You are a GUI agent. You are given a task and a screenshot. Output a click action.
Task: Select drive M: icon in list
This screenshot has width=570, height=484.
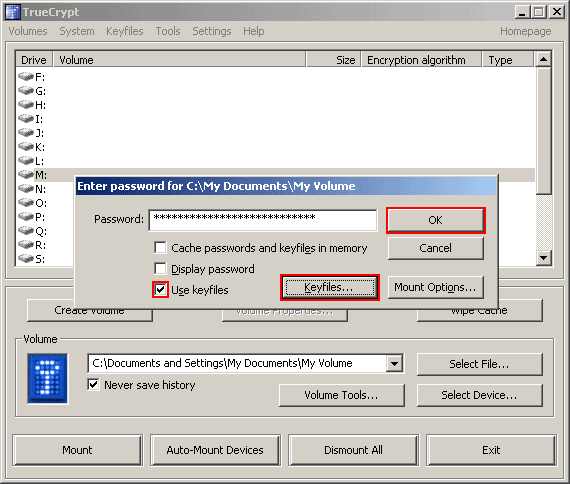coord(26,175)
